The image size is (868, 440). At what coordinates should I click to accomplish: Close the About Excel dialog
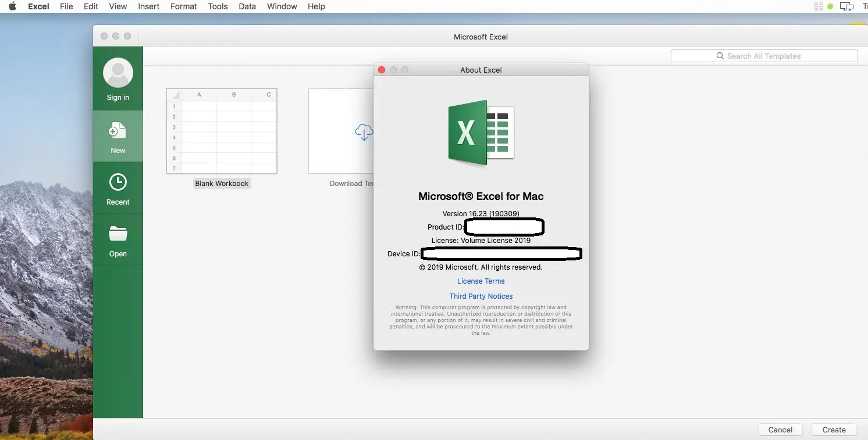click(382, 70)
